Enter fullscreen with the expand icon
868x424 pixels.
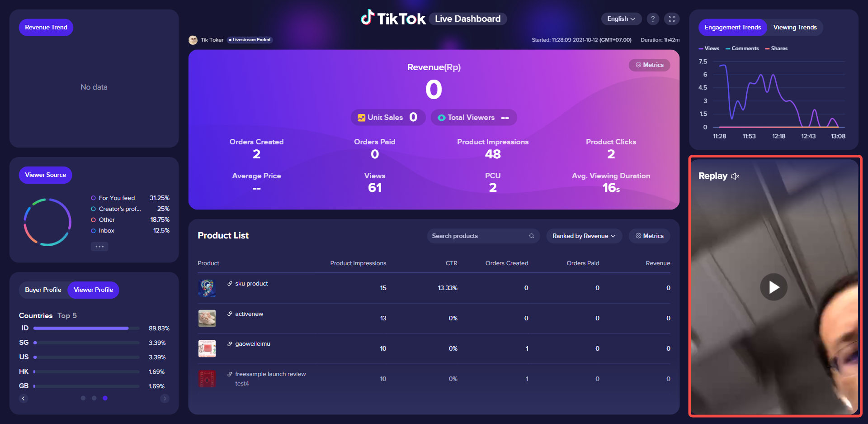672,19
